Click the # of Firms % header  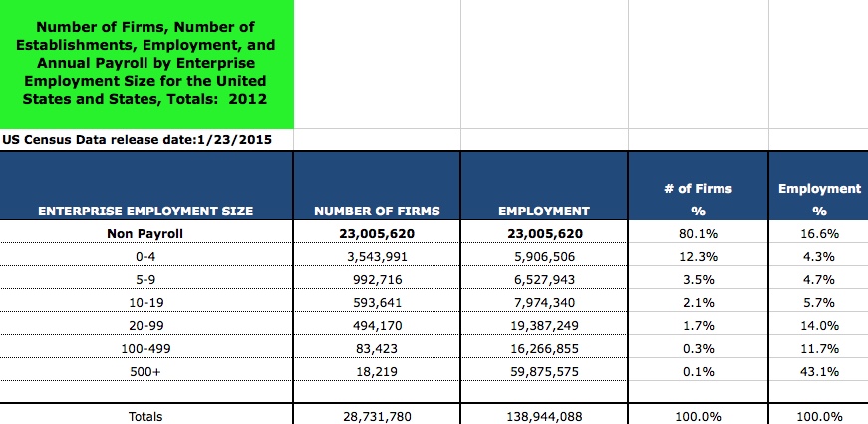698,186
